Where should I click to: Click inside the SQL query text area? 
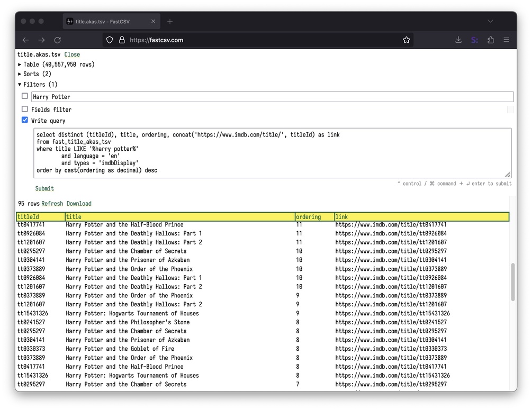point(273,153)
